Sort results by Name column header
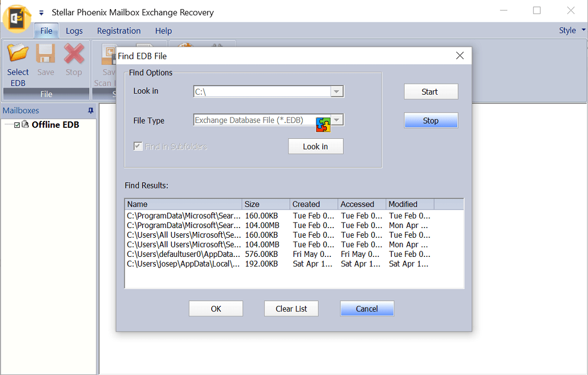Viewport: 588px width, 375px height. pyautogui.click(x=183, y=205)
